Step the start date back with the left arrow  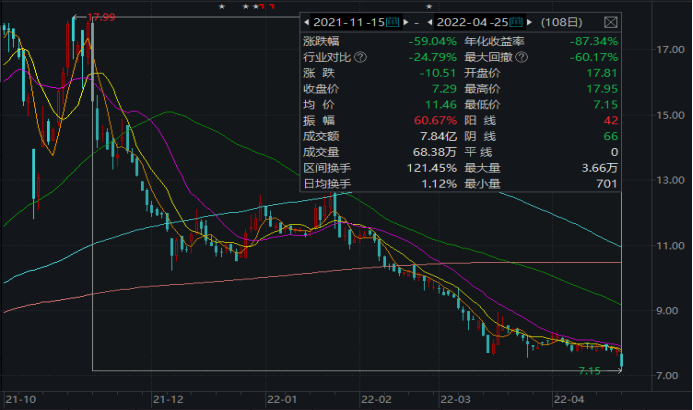click(x=306, y=21)
